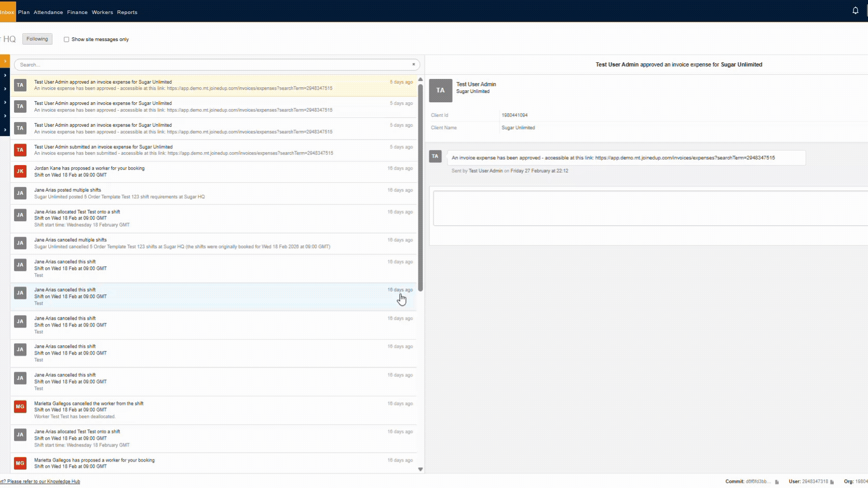Copy the commit hash via copy icon

(777, 482)
